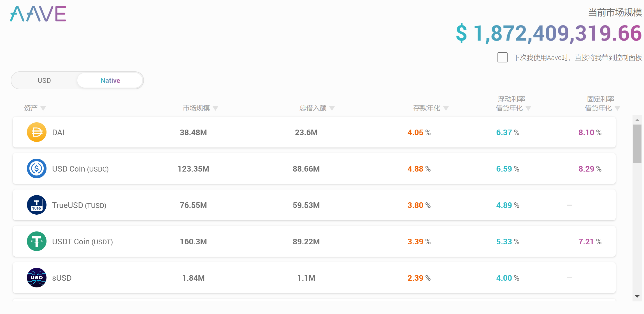Click the vertical scrollbar thumb
This screenshot has height=314, width=644.
(637, 144)
